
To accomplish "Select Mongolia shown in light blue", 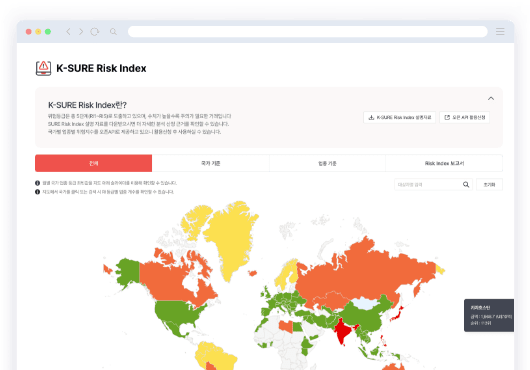I will (x=365, y=303).
